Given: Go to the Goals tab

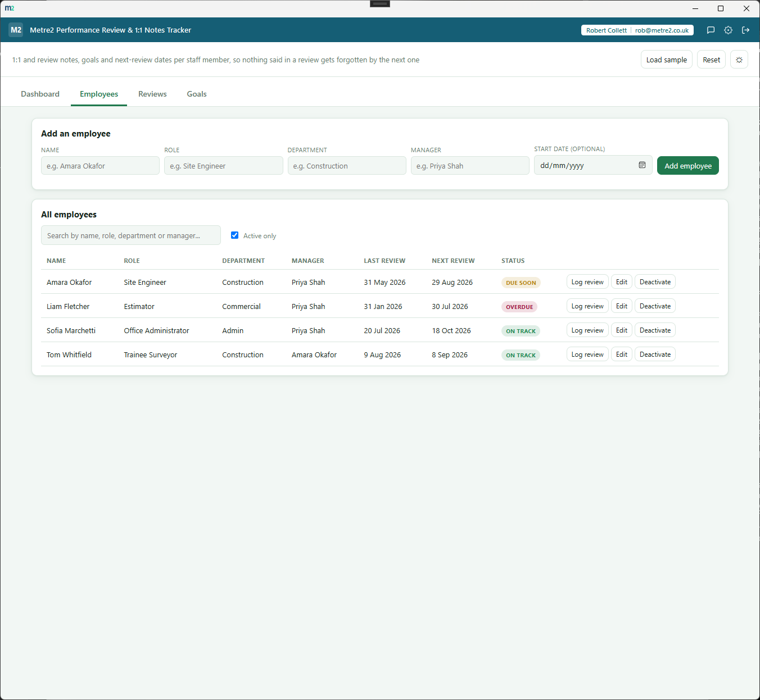Looking at the screenshot, I should pyautogui.click(x=197, y=94).
